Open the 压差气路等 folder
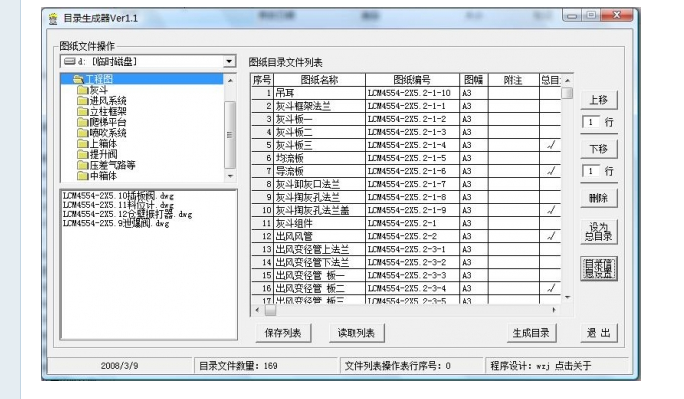Viewport: 684px width, 399px height. coord(113,165)
